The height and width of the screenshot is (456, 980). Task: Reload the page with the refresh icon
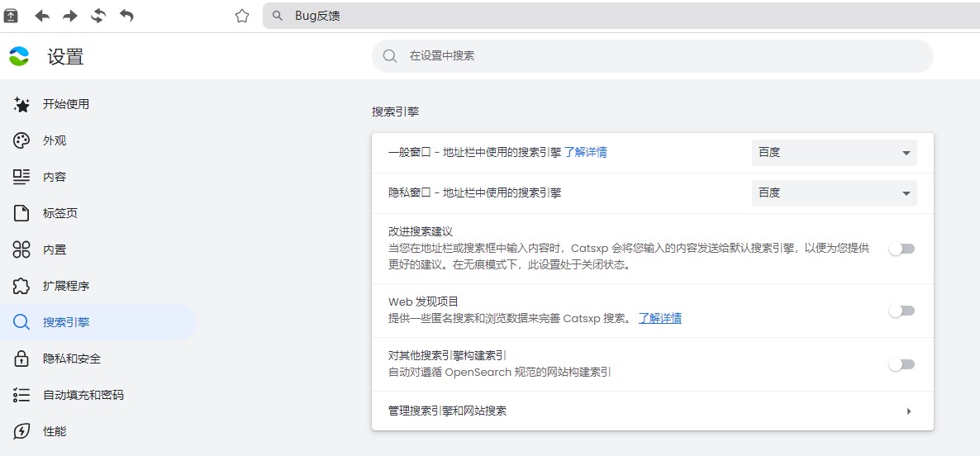[98, 17]
